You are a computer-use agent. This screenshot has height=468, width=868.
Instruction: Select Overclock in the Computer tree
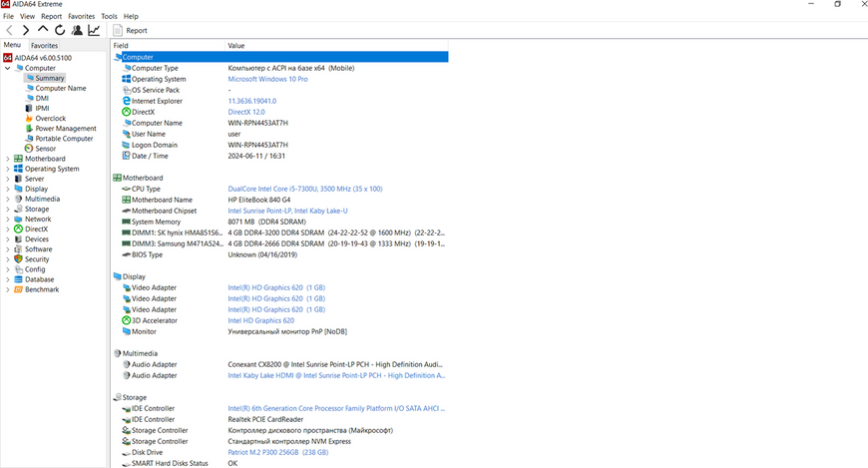(x=50, y=119)
